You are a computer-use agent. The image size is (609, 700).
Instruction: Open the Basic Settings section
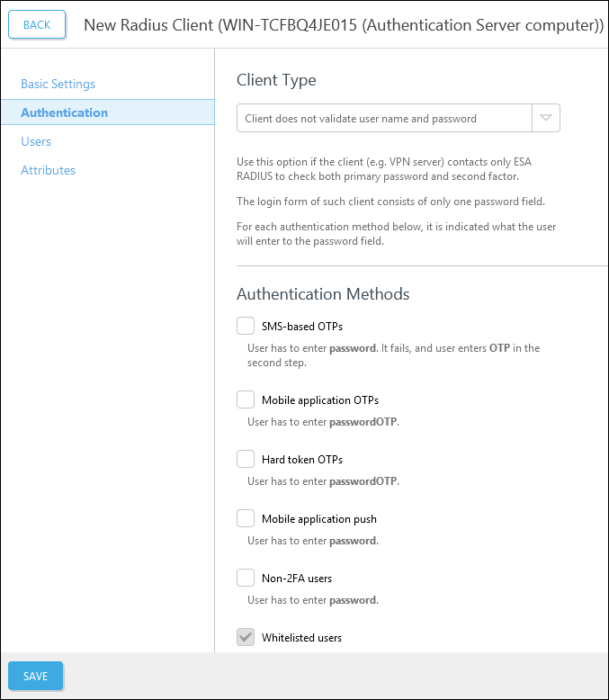click(58, 84)
